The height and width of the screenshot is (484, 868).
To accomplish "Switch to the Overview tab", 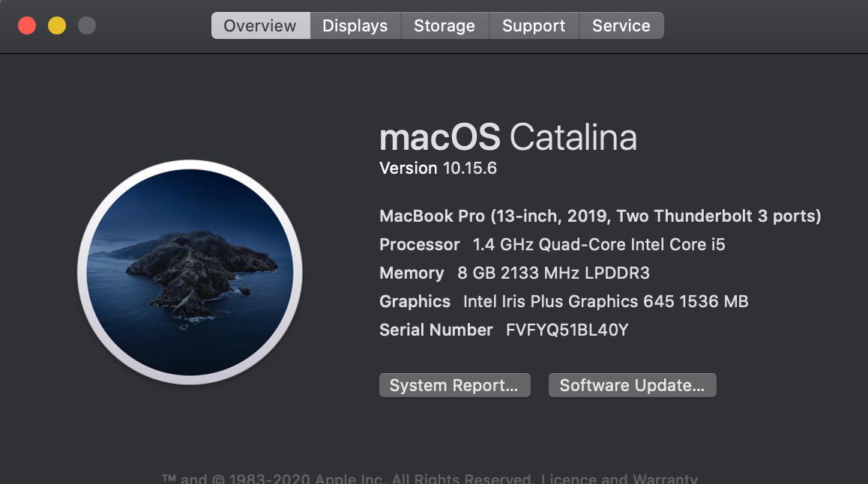I will click(x=260, y=25).
